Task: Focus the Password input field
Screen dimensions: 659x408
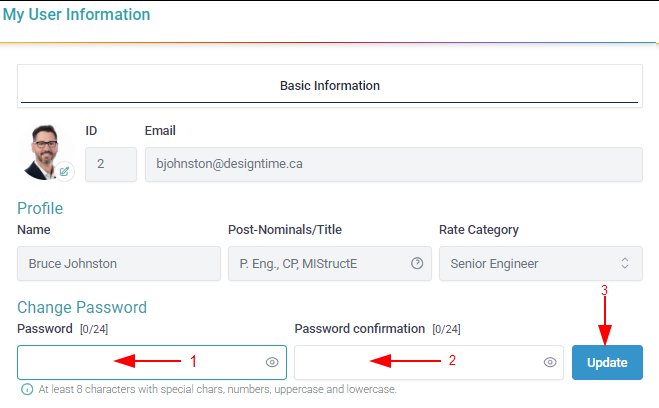Action: (140, 362)
